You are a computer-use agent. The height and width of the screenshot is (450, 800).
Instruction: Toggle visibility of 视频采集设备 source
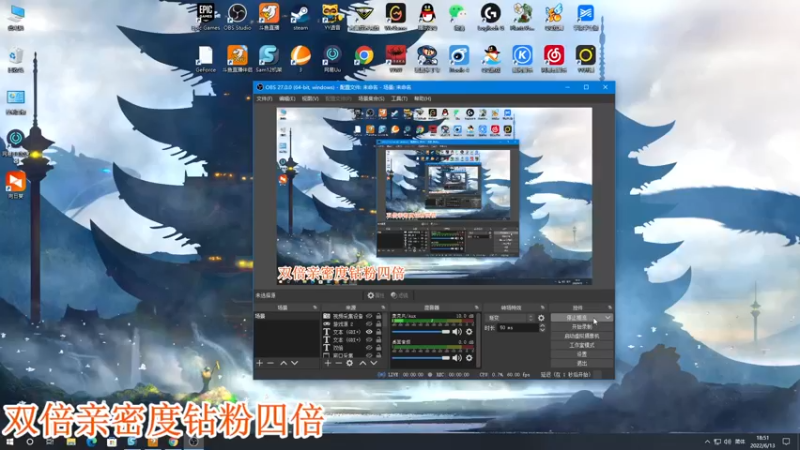point(369,316)
